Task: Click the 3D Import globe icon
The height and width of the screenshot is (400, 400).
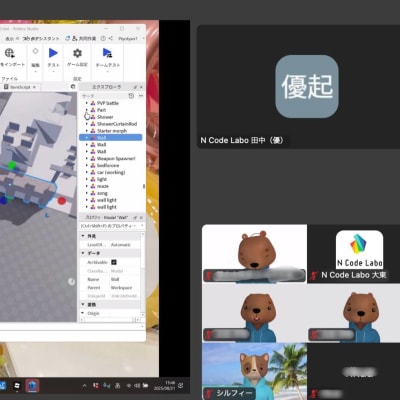Action: (9, 53)
